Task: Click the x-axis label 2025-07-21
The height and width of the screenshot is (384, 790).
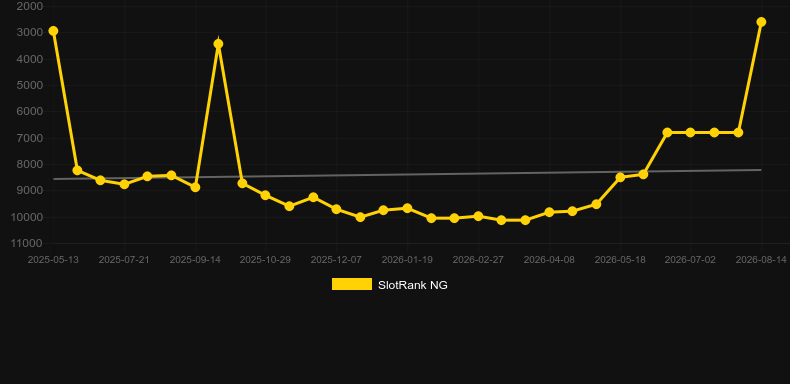Action: [124, 260]
